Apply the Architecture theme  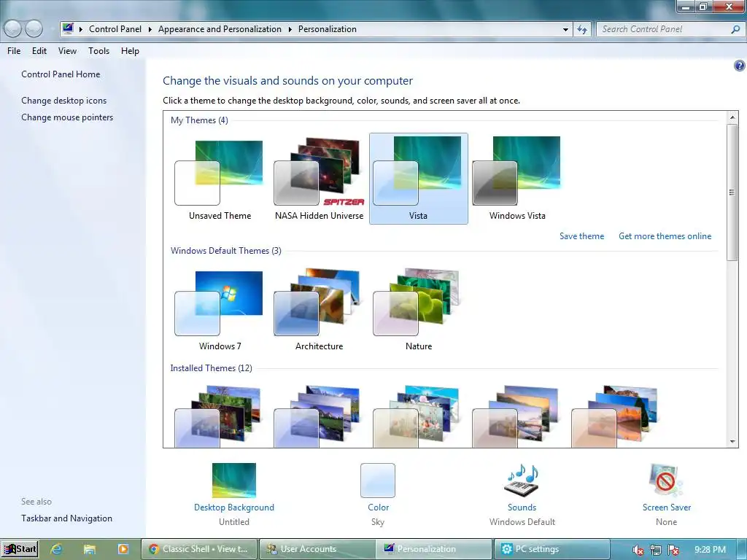point(319,310)
